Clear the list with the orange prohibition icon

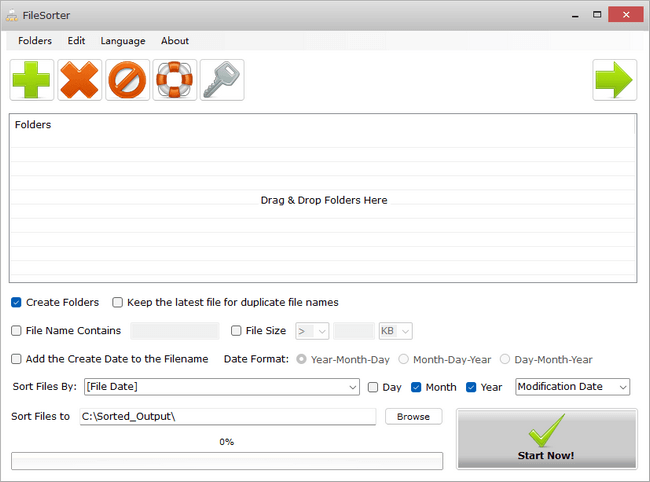click(127, 80)
